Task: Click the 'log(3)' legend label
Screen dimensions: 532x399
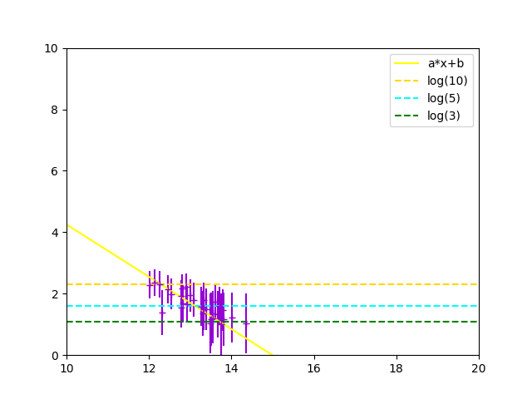Action: tap(444, 116)
